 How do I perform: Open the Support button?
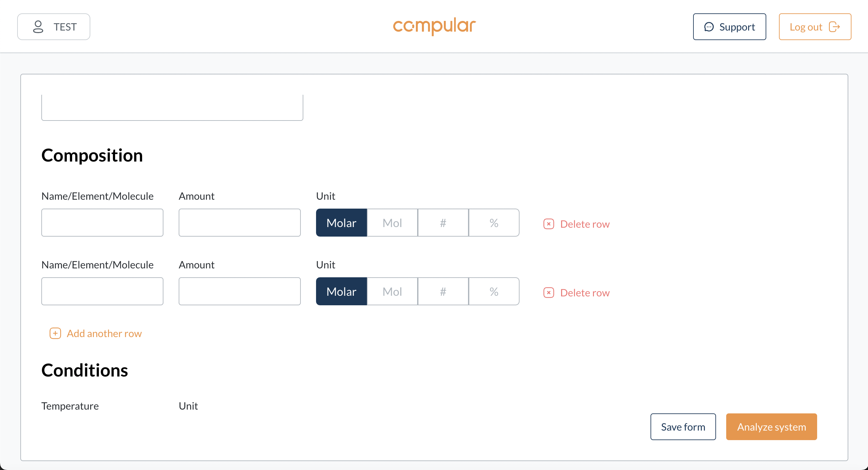(x=729, y=27)
